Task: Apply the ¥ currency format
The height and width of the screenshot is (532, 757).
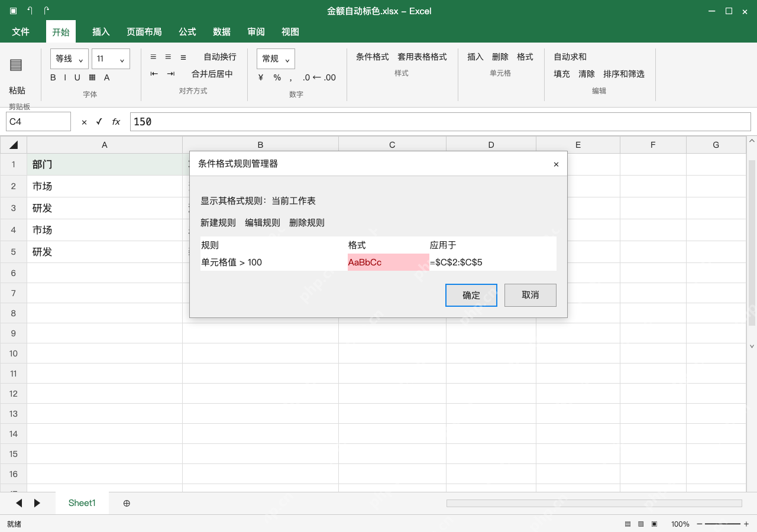Action: 261,77
